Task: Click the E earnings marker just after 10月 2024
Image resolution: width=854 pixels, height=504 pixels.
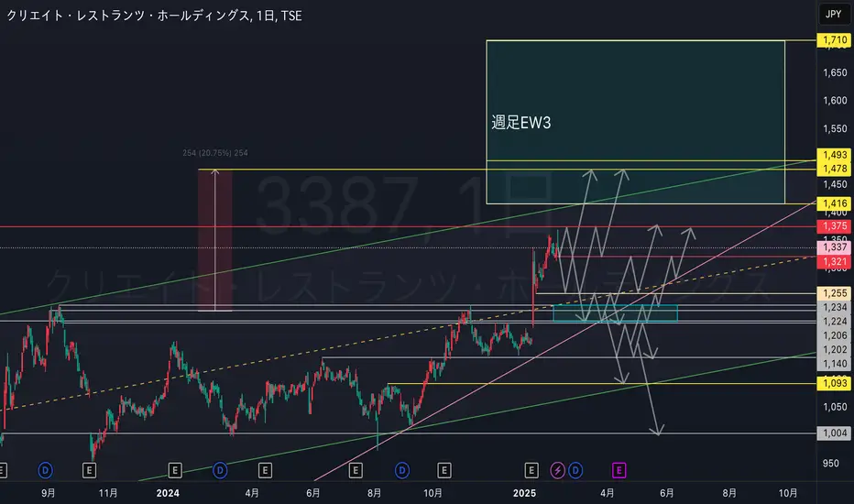Action: tap(443, 470)
